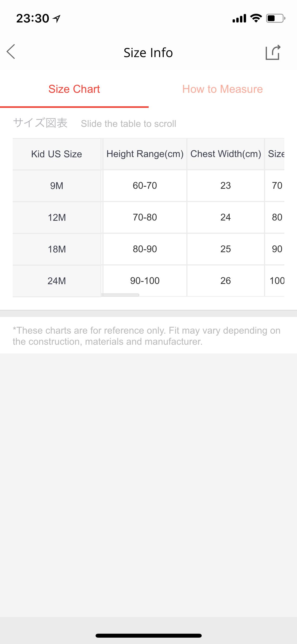Select the 24M size row

[56, 281]
